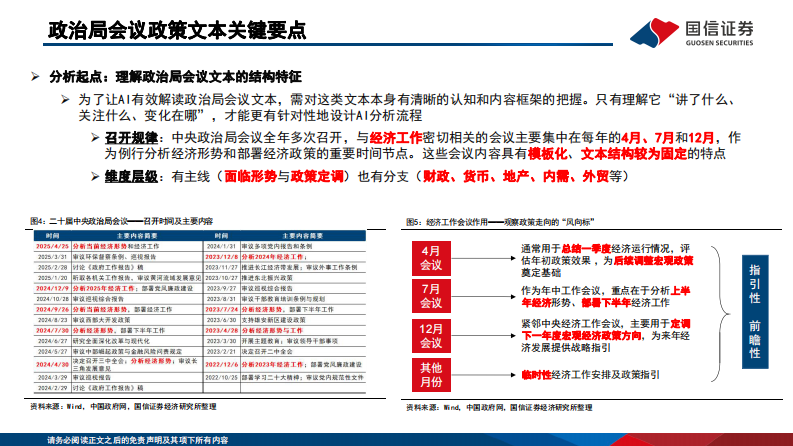Click the table date cell 2024/6/27
Image resolution: width=793 pixels, height=446 pixels.
tap(52, 341)
